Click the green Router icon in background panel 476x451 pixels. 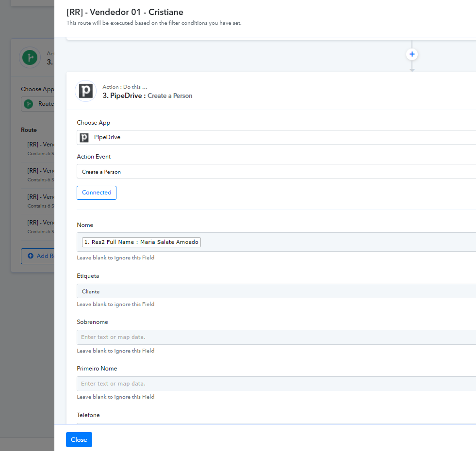point(30,57)
